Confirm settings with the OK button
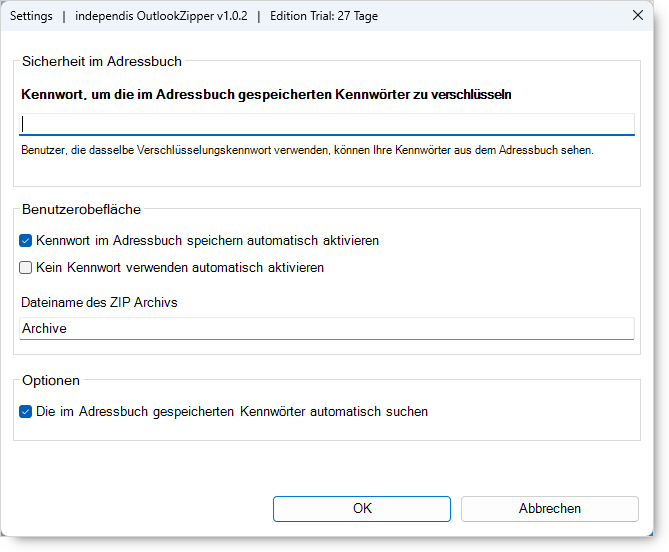The width and height of the screenshot is (669, 552). [362, 508]
